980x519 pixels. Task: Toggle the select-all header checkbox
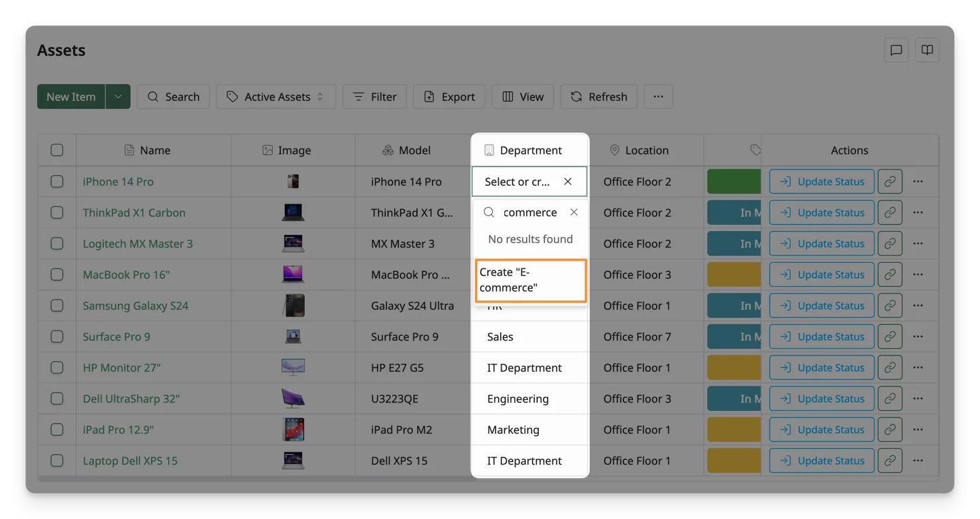pyautogui.click(x=57, y=150)
